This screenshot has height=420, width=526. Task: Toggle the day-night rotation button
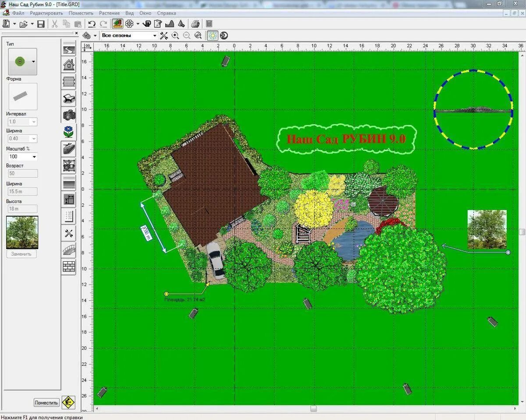(224, 36)
